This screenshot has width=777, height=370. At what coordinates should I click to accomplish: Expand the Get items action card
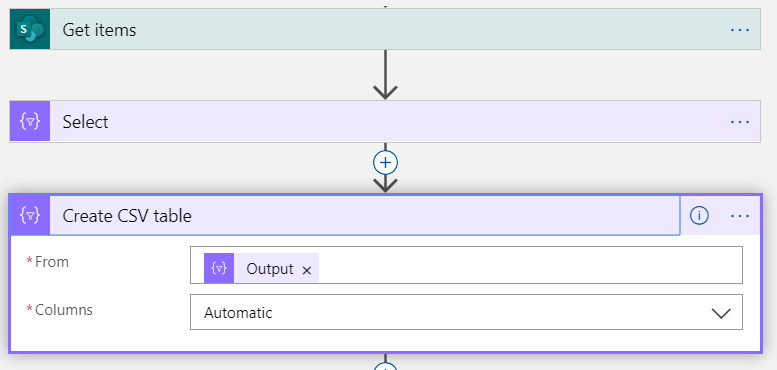[x=385, y=29]
